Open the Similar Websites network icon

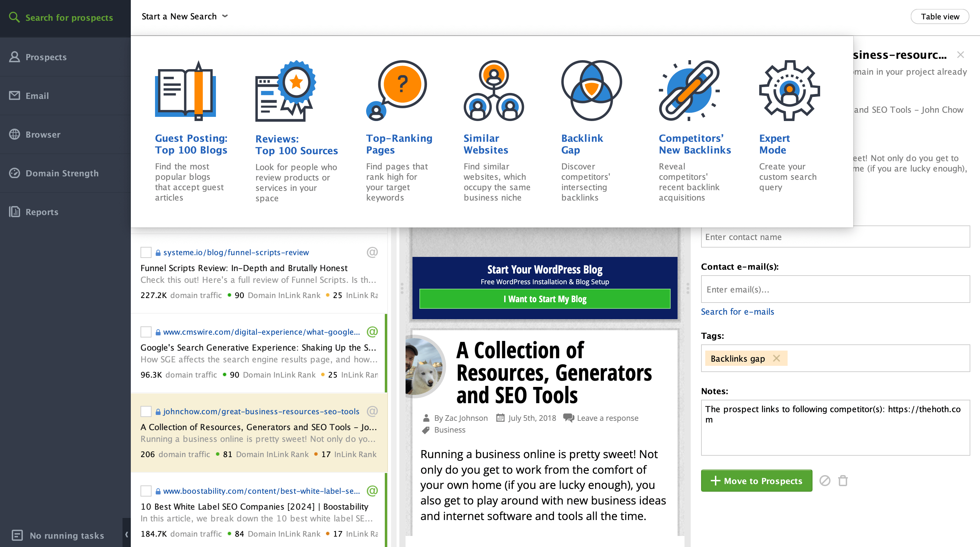pos(493,91)
